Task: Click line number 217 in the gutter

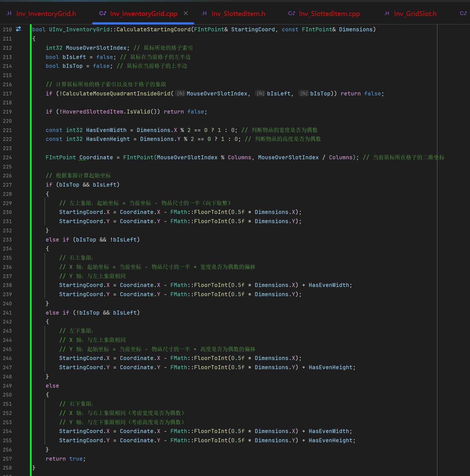Action: pos(7,94)
